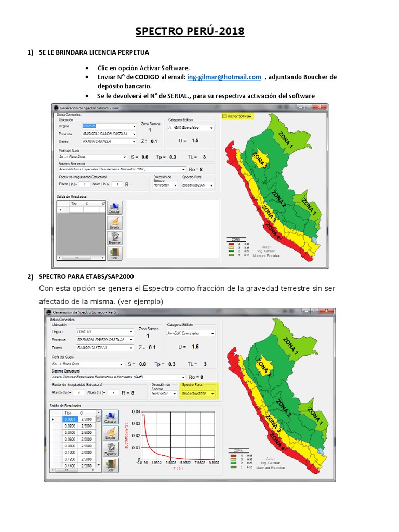
Task: Click spectrum curve graph area
Action: (x=179, y=436)
